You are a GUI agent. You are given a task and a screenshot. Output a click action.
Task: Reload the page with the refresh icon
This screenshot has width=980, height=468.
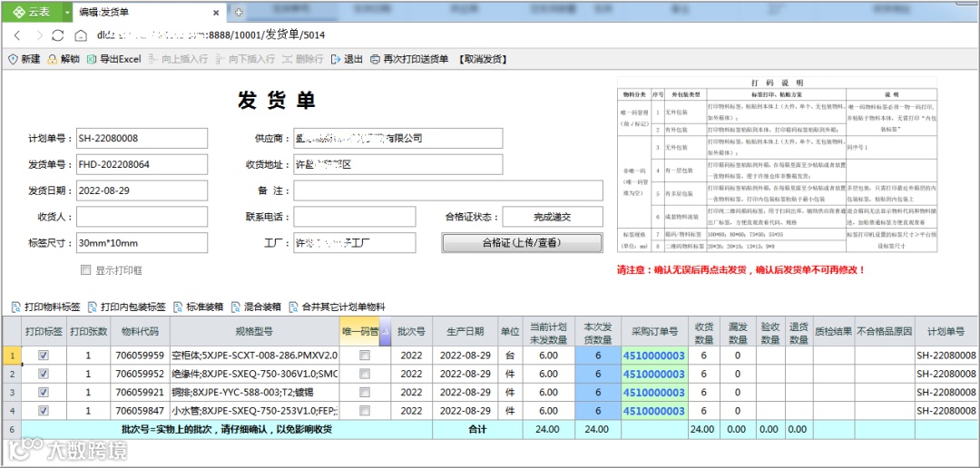[58, 35]
